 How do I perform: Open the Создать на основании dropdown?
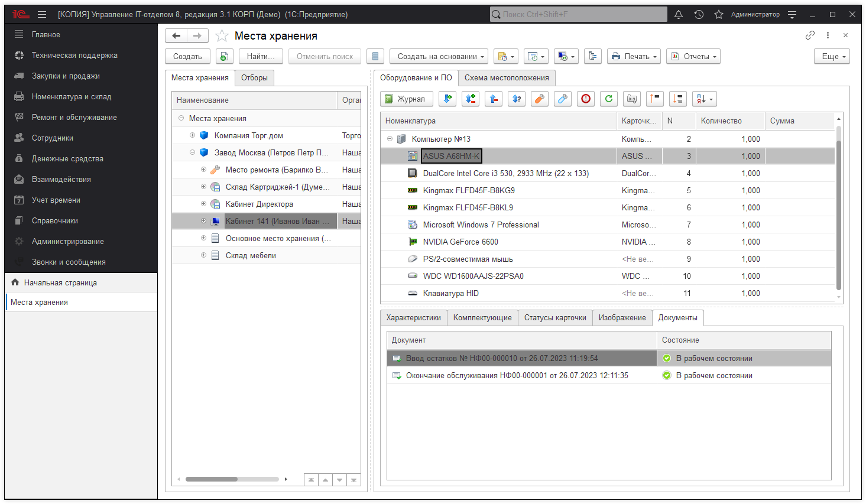[x=439, y=57]
